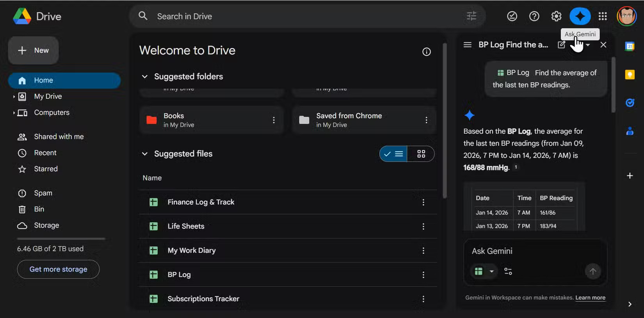
Task: Open more actions for Subscriptions Tracker
Action: click(423, 299)
